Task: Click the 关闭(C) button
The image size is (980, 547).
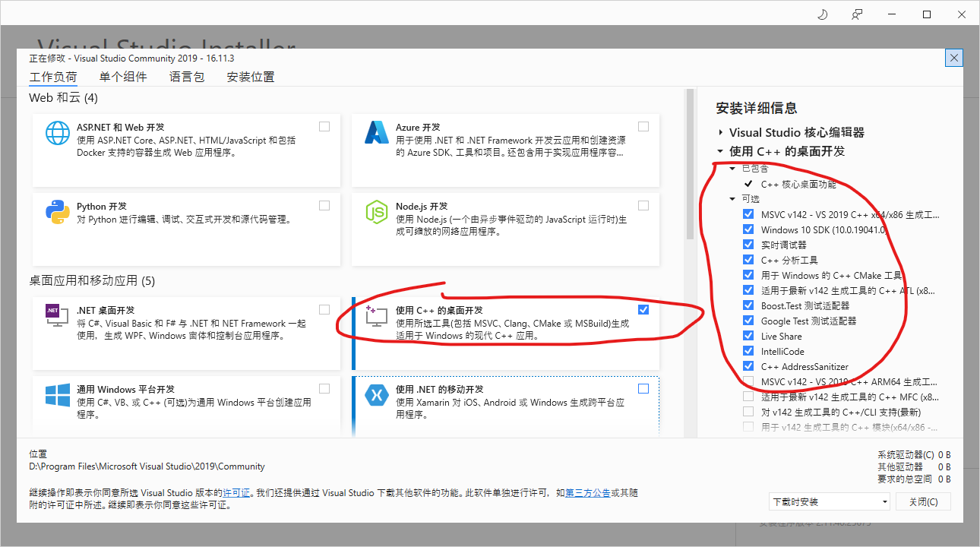Action: (x=923, y=501)
